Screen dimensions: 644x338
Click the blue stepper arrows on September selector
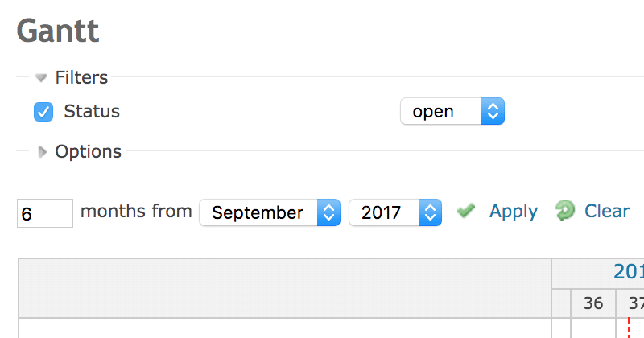(328, 212)
